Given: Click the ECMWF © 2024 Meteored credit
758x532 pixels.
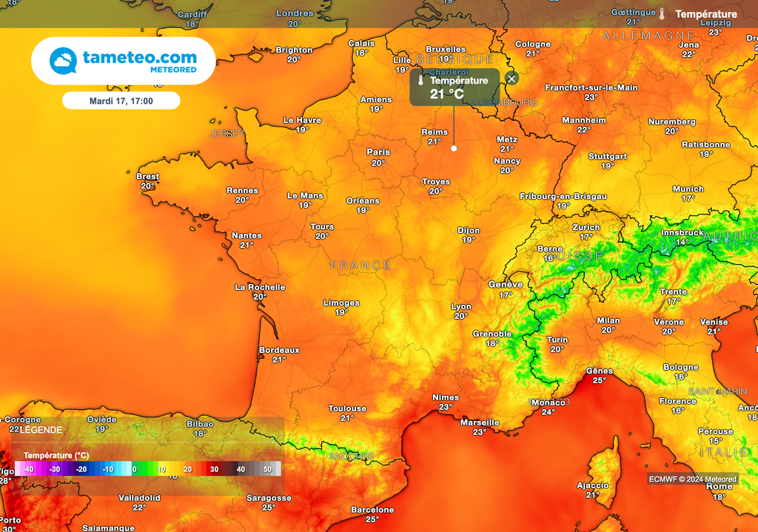Looking at the screenshot, I should pos(692,479).
